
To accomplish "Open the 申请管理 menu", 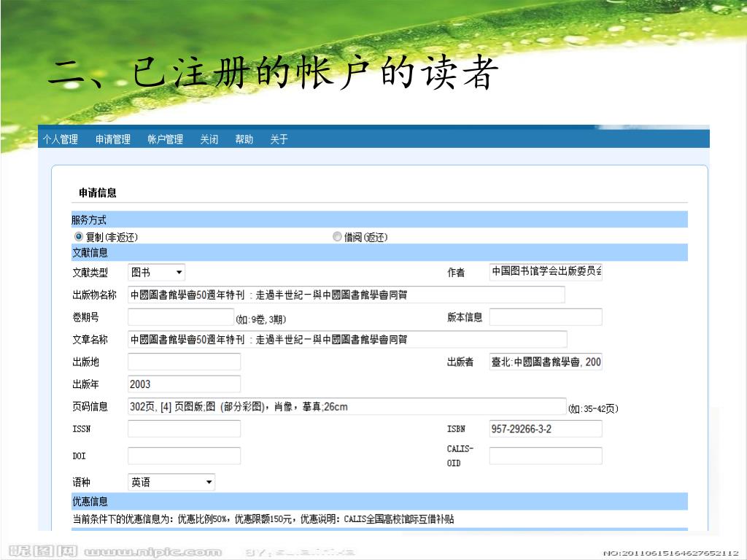I will (112, 139).
